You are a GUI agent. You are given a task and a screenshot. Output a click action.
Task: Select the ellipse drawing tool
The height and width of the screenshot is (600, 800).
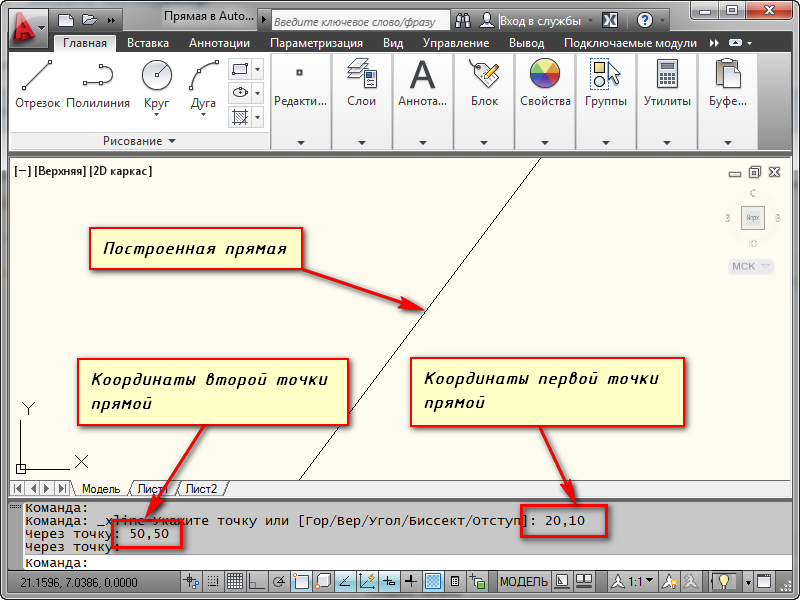tap(240, 93)
